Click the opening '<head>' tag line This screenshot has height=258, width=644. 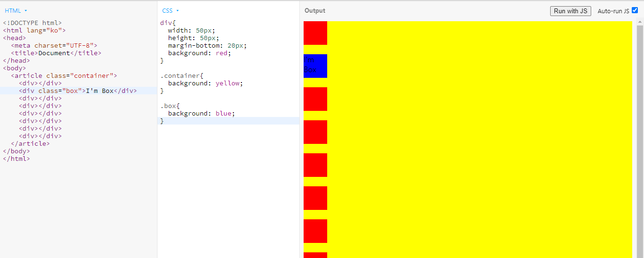[x=15, y=38]
